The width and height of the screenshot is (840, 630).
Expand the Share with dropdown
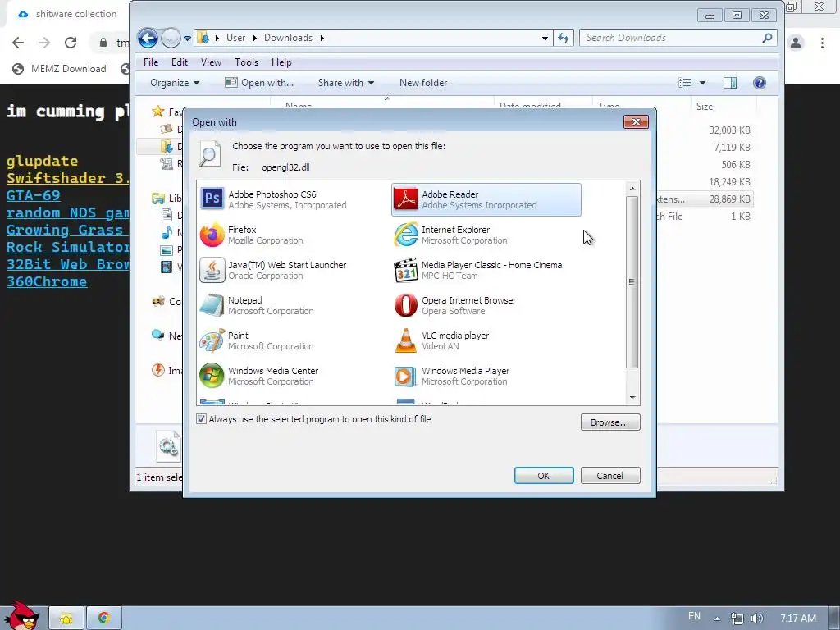[346, 83]
